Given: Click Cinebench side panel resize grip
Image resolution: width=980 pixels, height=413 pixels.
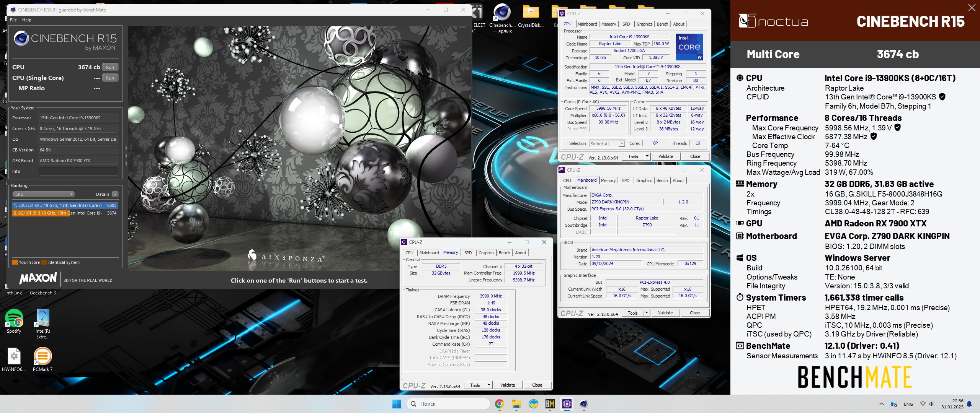Looking at the screenshot, I should click(x=125, y=156).
